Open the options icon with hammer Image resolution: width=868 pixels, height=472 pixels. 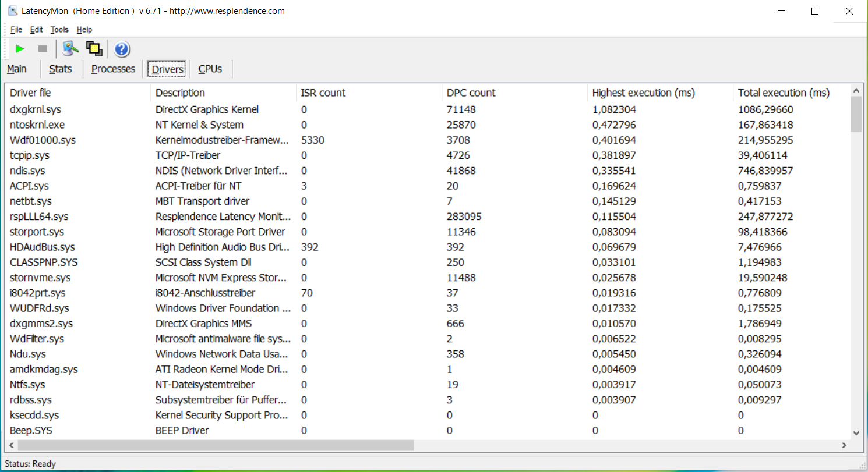70,49
